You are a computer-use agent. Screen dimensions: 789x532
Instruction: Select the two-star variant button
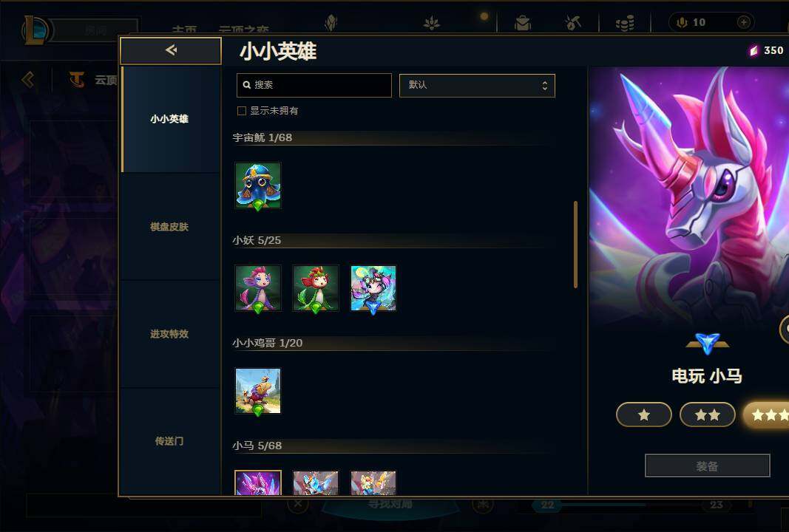tap(708, 415)
